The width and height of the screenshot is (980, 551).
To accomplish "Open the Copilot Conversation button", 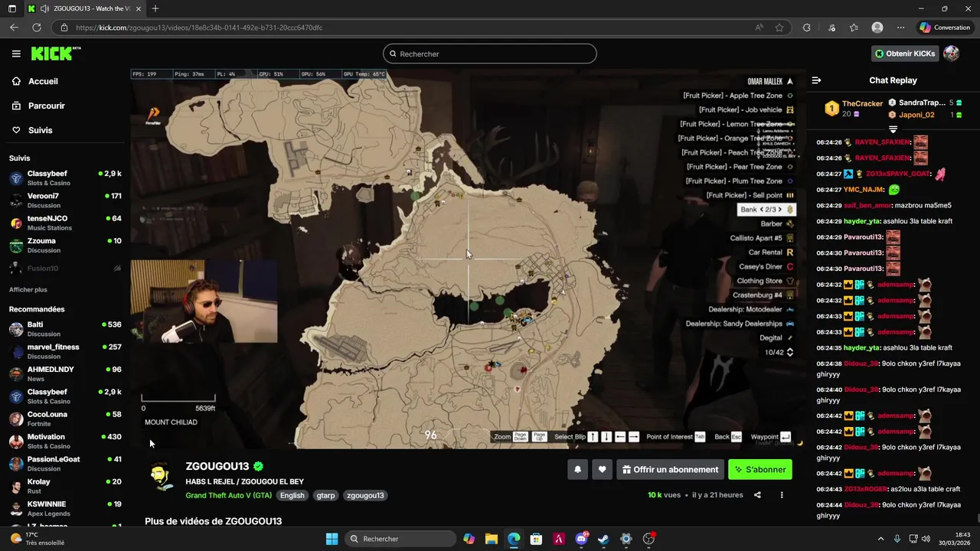I will (x=945, y=28).
